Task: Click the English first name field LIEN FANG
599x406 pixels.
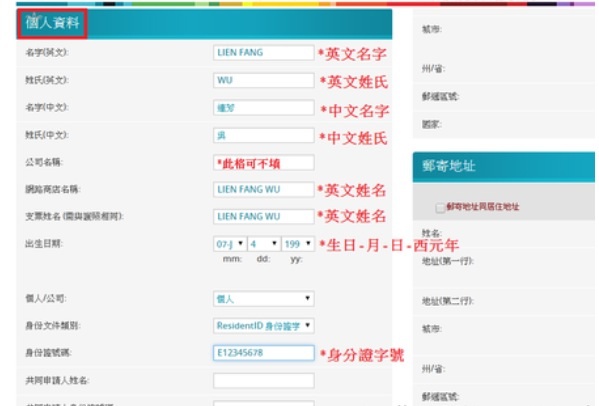Action: 264,53
